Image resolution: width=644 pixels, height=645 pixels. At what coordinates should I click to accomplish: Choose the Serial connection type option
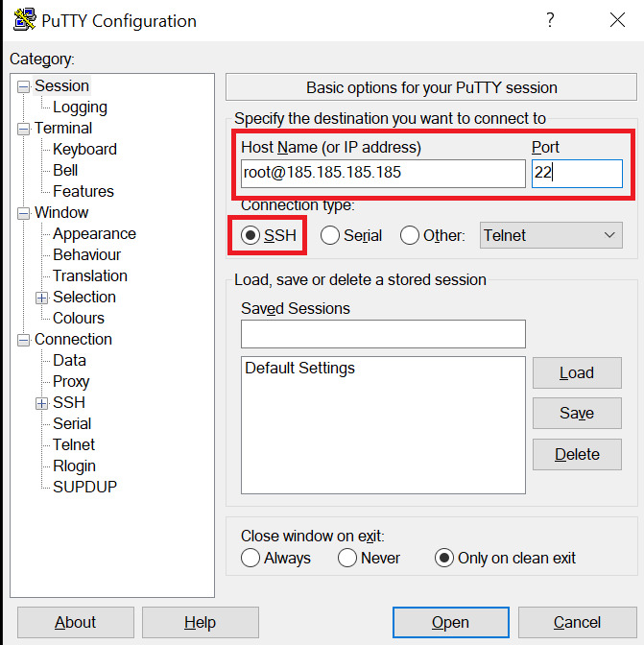(x=330, y=235)
